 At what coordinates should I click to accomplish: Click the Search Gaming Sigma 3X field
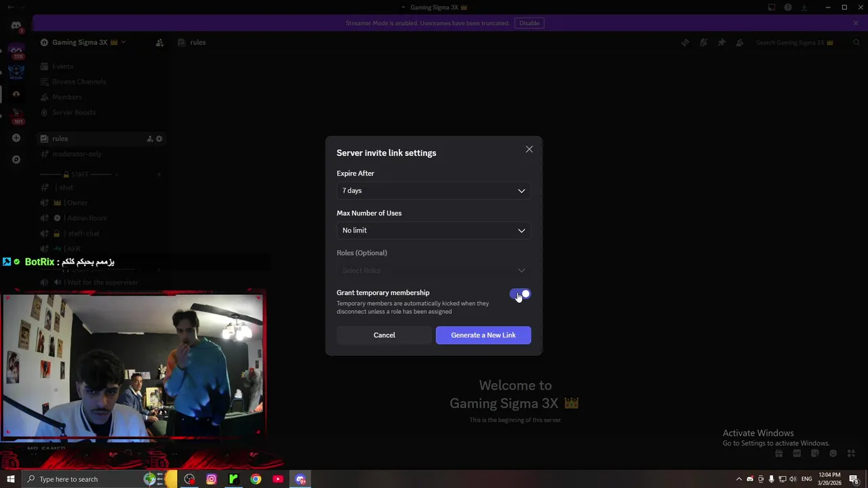(807, 42)
